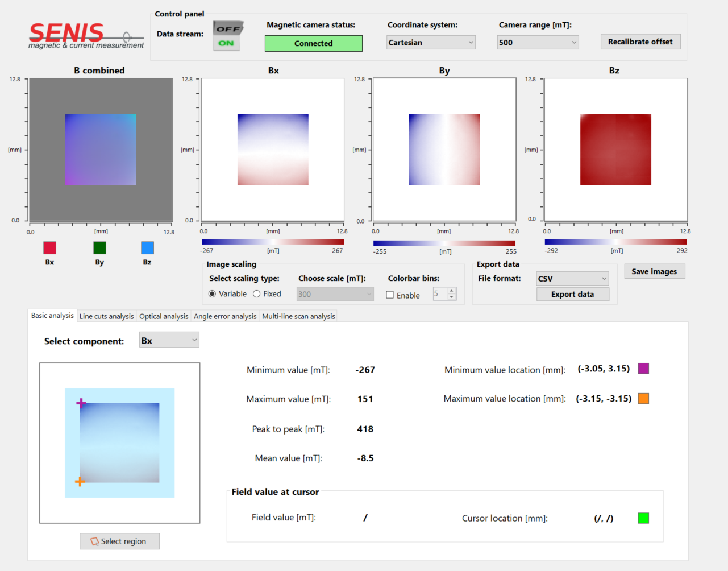
Task: Click the magenta minimum location indicator
Action: pyautogui.click(x=643, y=369)
